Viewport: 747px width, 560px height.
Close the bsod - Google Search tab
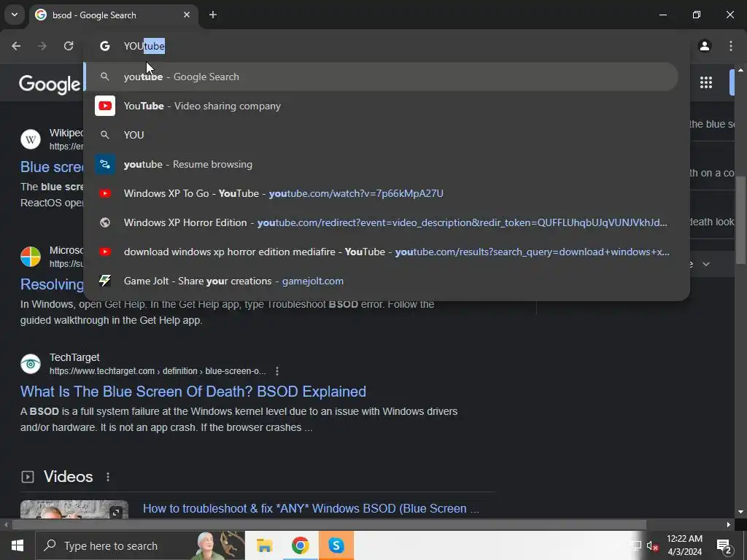(x=187, y=15)
